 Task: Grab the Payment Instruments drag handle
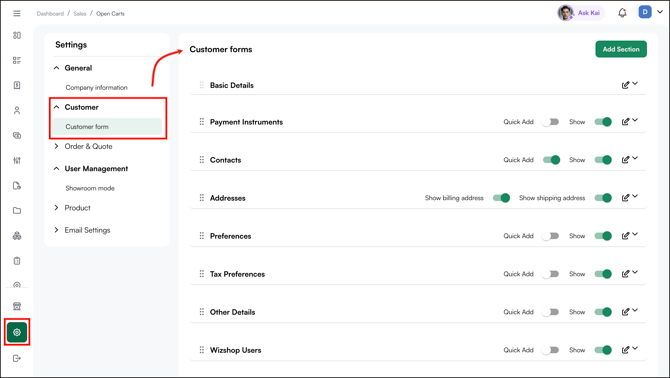(x=202, y=122)
